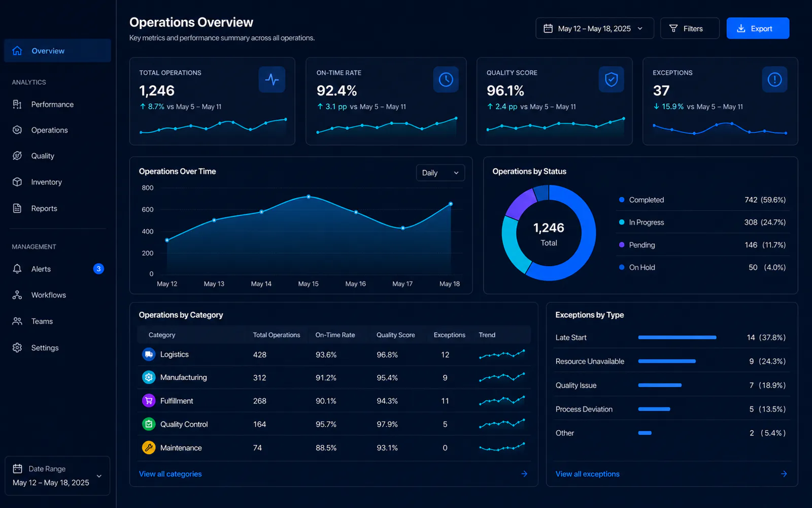Click the arrow beside View all exceptions
This screenshot has width=812, height=508.
click(x=784, y=474)
